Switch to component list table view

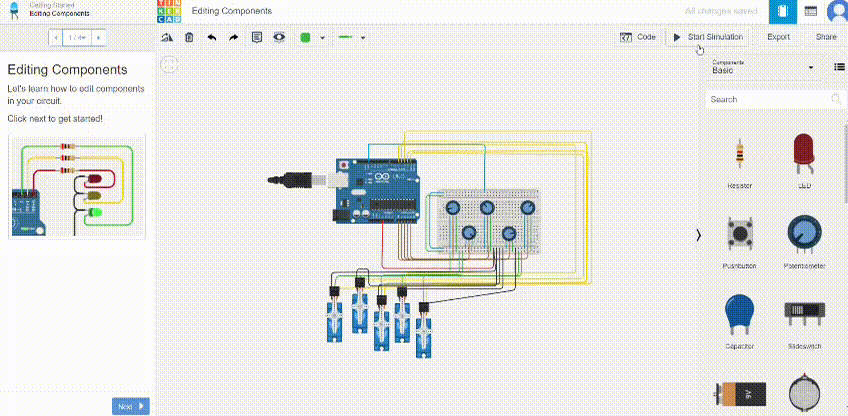coord(810,11)
